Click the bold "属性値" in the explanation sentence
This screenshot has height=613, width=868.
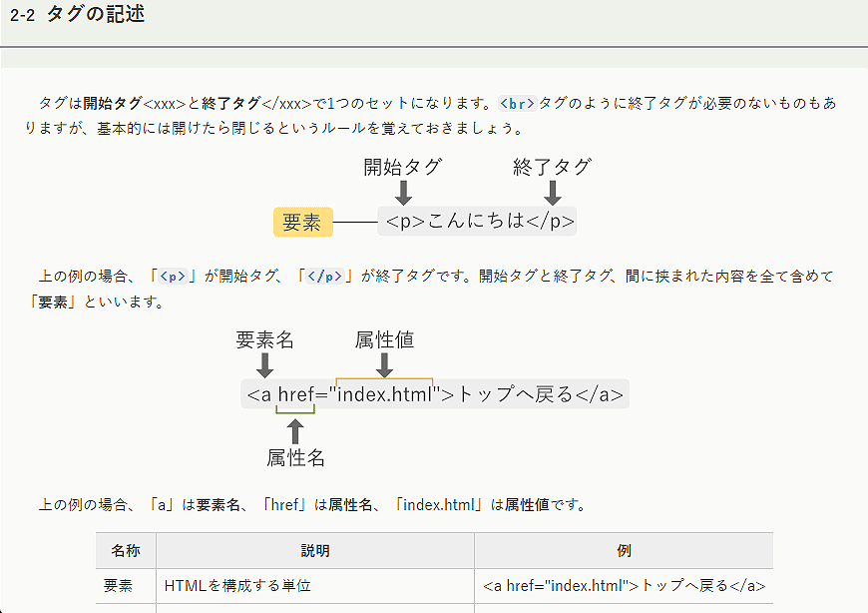click(x=527, y=504)
